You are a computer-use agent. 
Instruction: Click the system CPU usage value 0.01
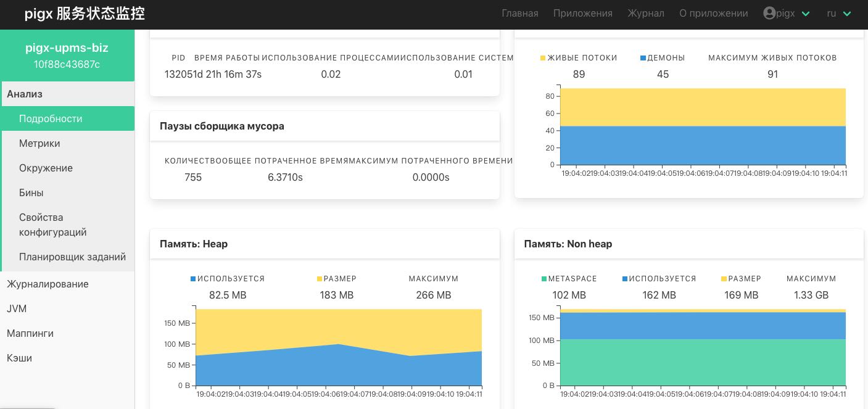tap(463, 74)
